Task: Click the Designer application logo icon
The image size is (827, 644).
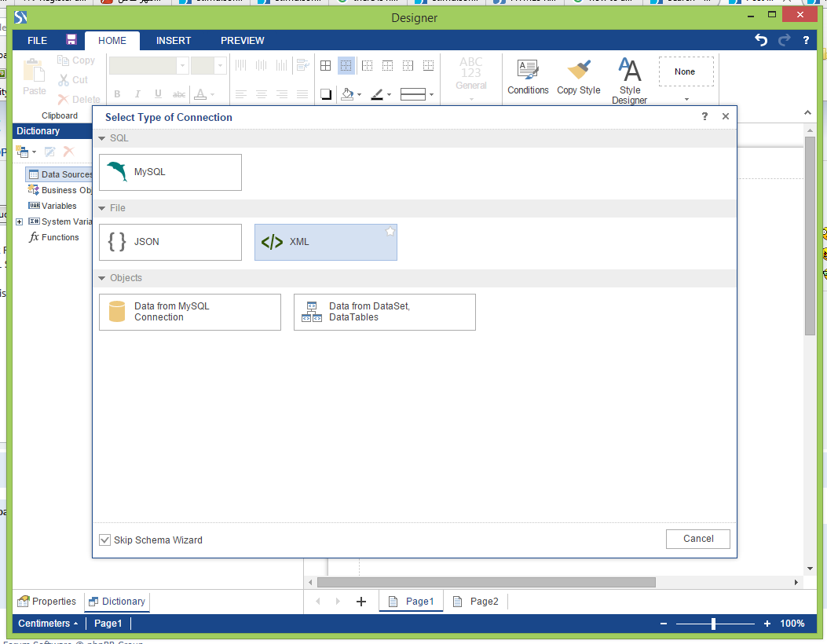Action: [x=20, y=17]
